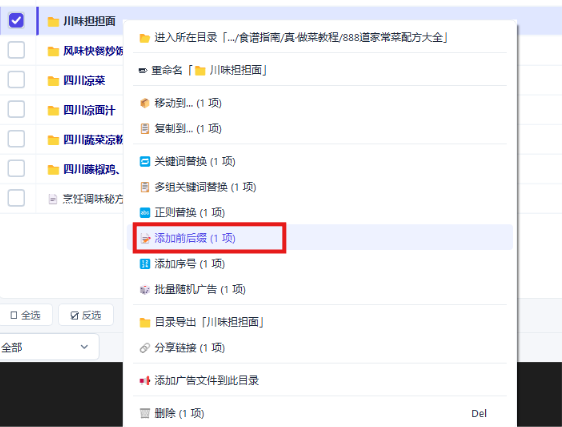Screen dimensions: 562x427
Task: Choose 添加前后缀 (1 项)
Action: coord(320,238)
